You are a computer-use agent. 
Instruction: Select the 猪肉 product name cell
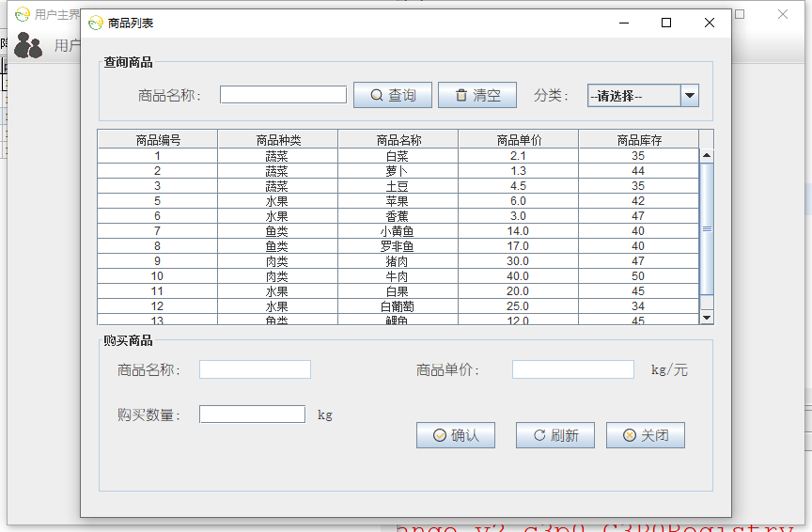point(398,261)
